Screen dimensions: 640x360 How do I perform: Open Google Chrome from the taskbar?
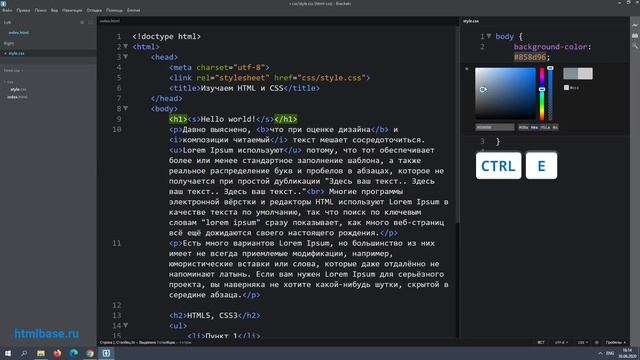pyautogui.click(x=90, y=353)
